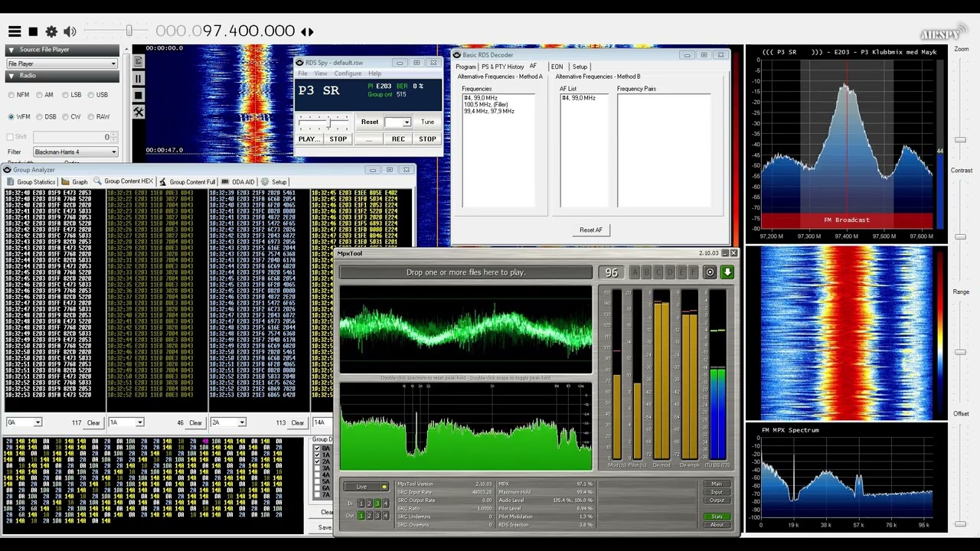Click the Reset AF button
This screenshot has height=551, width=980.
pos(591,230)
